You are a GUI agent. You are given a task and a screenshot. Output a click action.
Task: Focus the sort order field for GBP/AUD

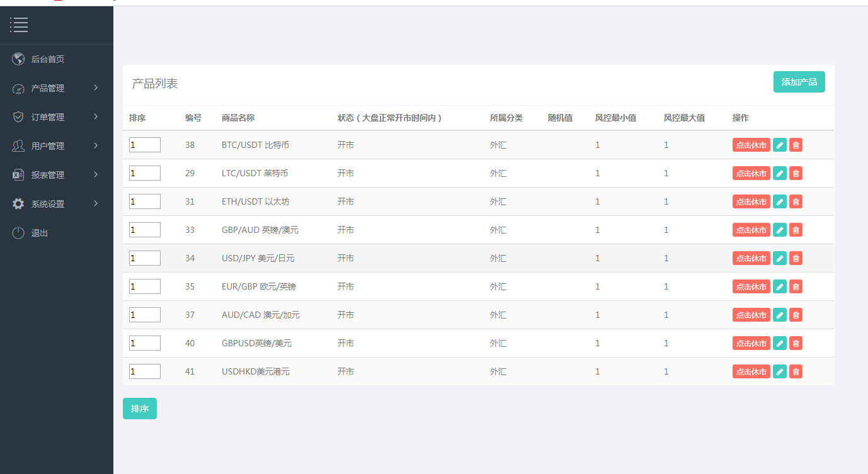coord(145,230)
